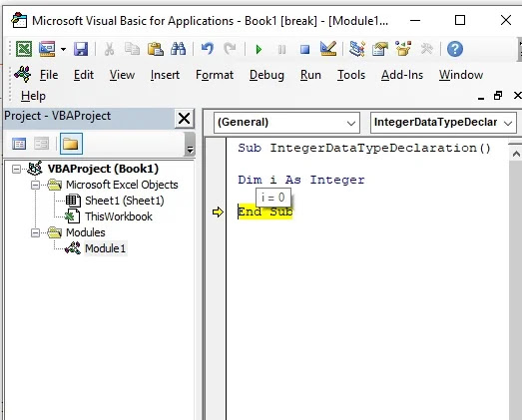Open the View menu
522x420 pixels.
(x=122, y=75)
